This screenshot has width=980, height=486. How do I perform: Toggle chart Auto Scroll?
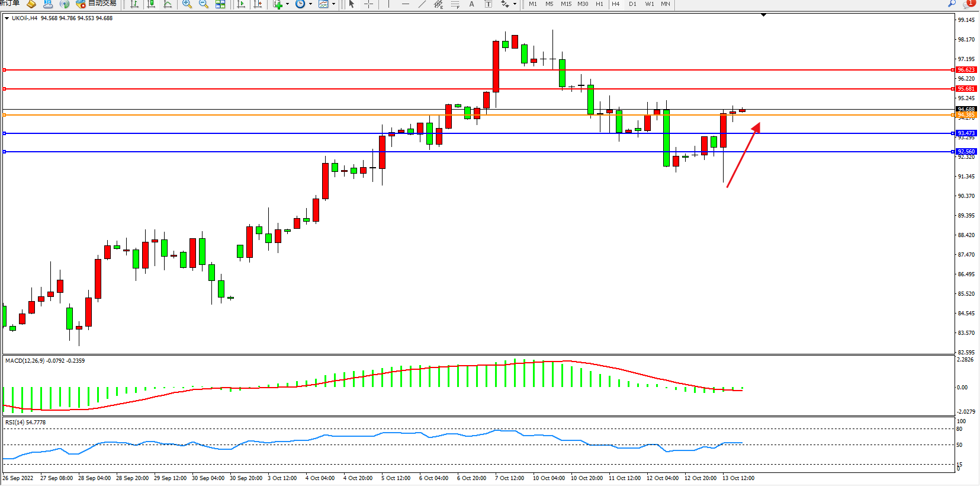[241, 4]
